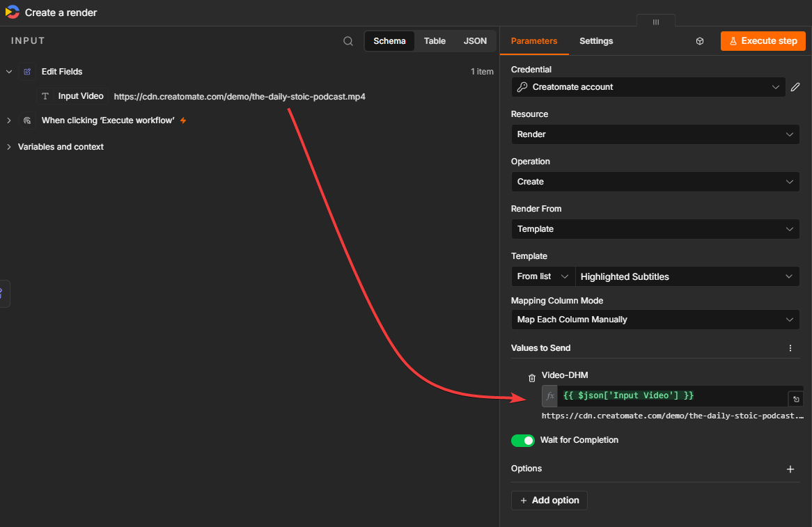Click the Input Video field pill
This screenshot has height=527, width=812.
coord(73,96)
